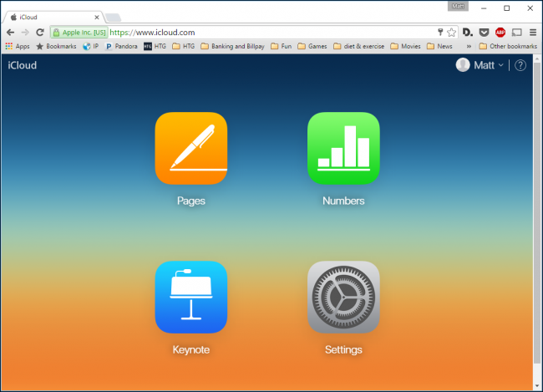Expand Banking and Billpay bookmarks folder
Viewport: 543px width, 392px height.
pyautogui.click(x=233, y=46)
